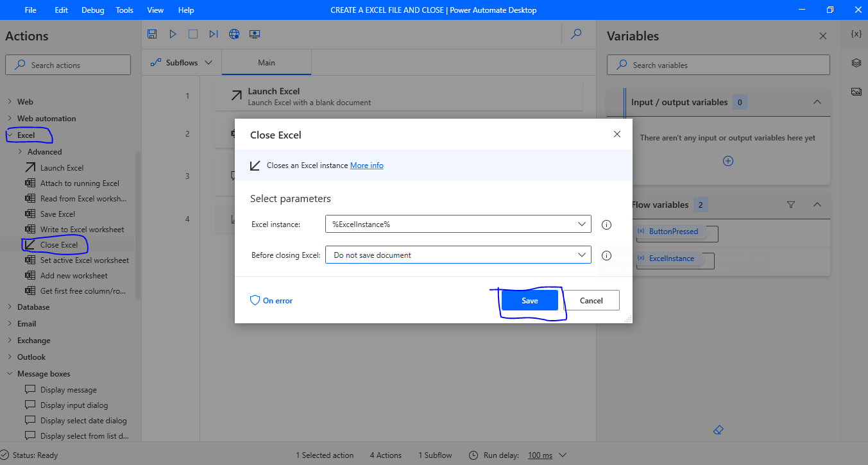Select Attach to running Excel action
This screenshot has width=868, height=465.
pyautogui.click(x=80, y=183)
